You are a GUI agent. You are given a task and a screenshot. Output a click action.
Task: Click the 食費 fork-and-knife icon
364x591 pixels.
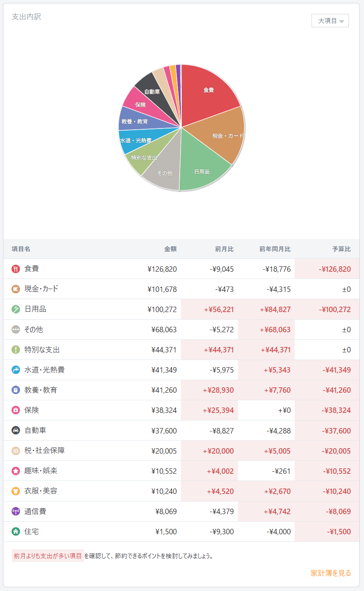pyautogui.click(x=16, y=269)
